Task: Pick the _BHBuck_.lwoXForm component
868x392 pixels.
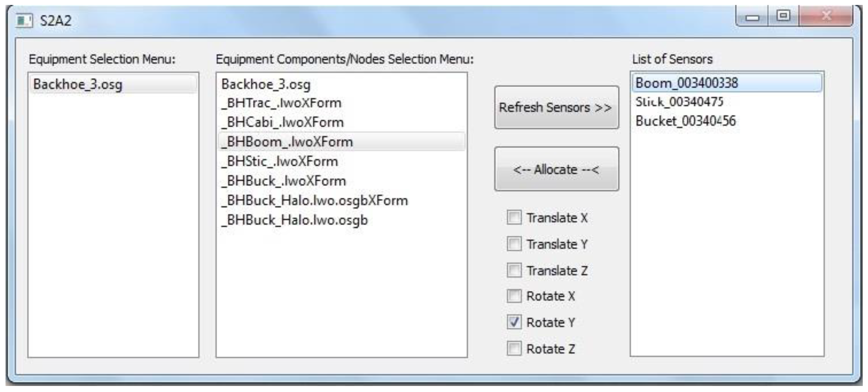Action: point(284,181)
